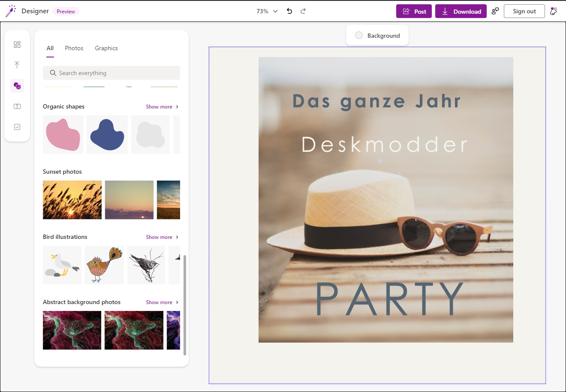
Task: Open the Text sidebar icon
Action: (x=17, y=106)
